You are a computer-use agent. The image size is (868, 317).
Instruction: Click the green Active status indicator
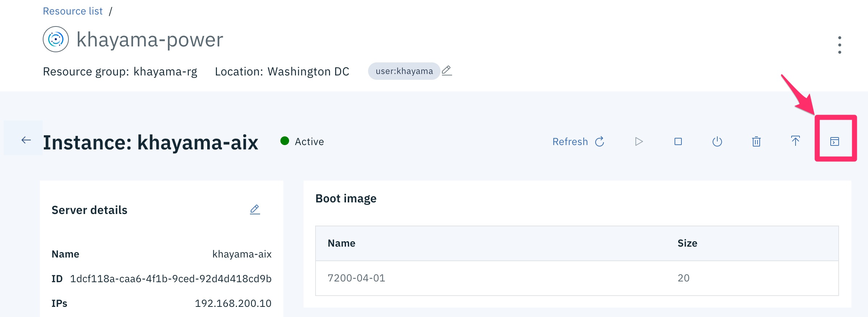(285, 141)
